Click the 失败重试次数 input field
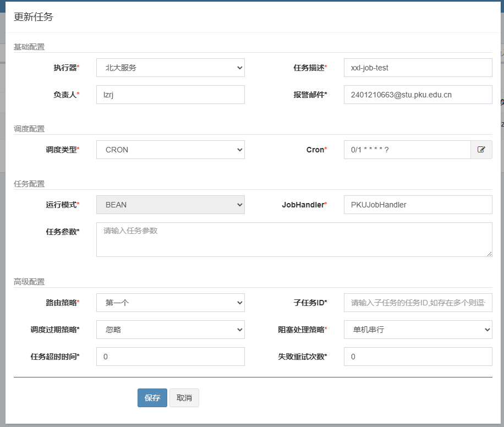Image resolution: width=504 pixels, height=427 pixels. (x=418, y=357)
